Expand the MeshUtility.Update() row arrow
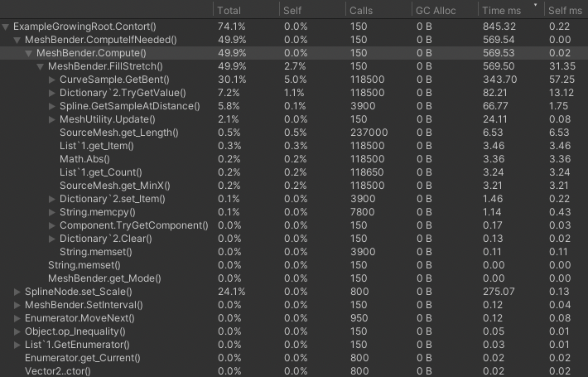Screen dimensions: 588x377 [x=53, y=119]
